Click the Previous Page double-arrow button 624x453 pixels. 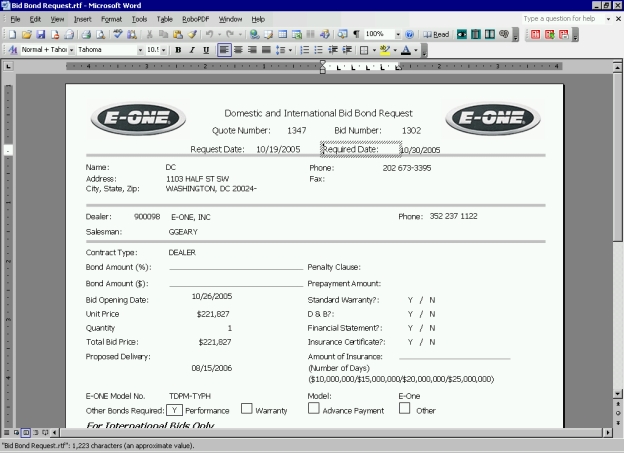(x=618, y=404)
